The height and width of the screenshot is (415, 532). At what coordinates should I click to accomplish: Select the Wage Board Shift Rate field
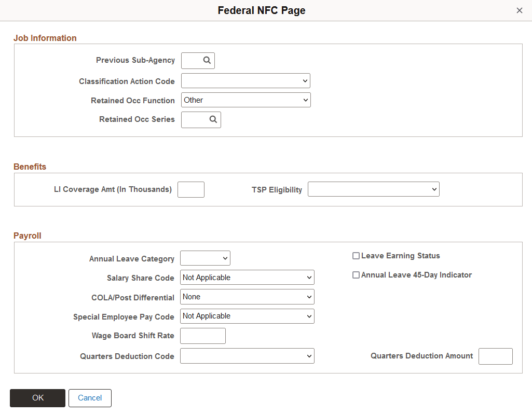coord(202,336)
